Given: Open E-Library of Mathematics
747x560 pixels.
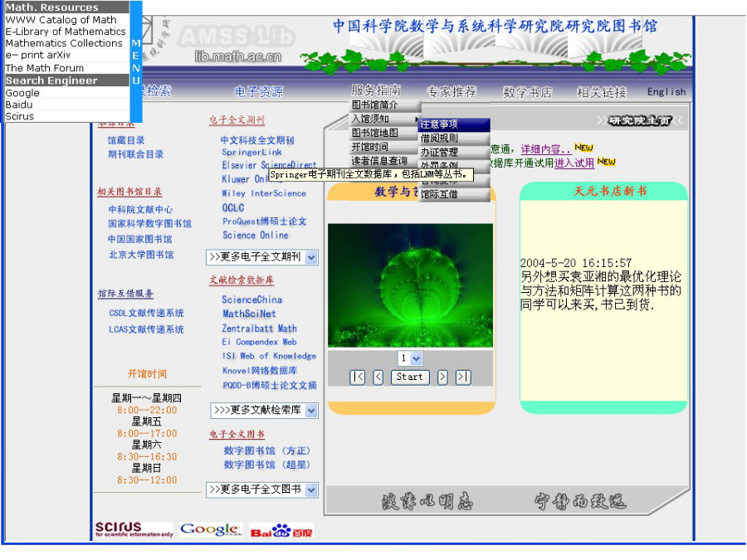Looking at the screenshot, I should click(66, 32).
